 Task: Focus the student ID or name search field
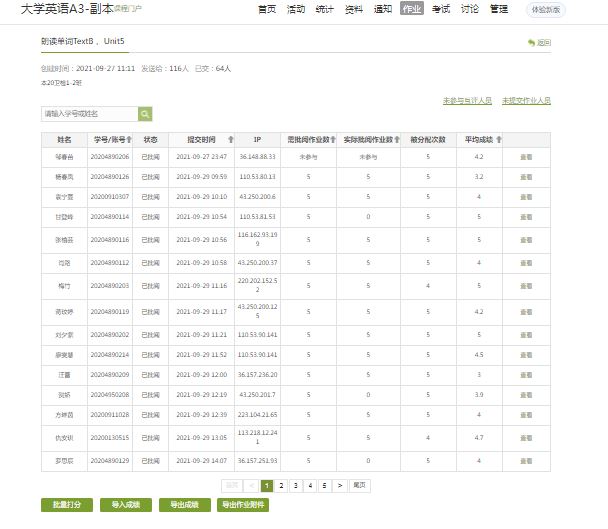point(90,114)
